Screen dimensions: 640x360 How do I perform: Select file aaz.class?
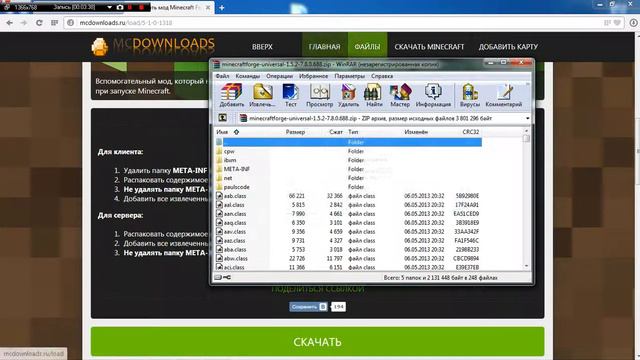[349, 241]
